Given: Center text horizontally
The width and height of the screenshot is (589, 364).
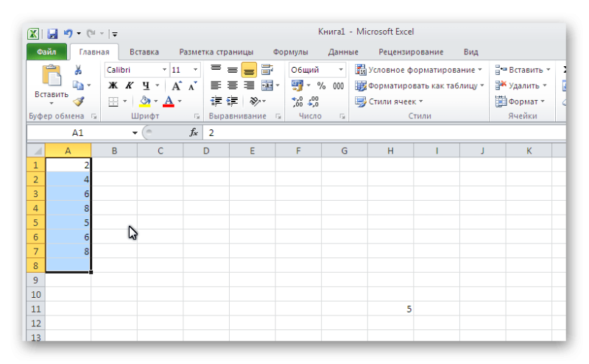Looking at the screenshot, I should pos(233,85).
